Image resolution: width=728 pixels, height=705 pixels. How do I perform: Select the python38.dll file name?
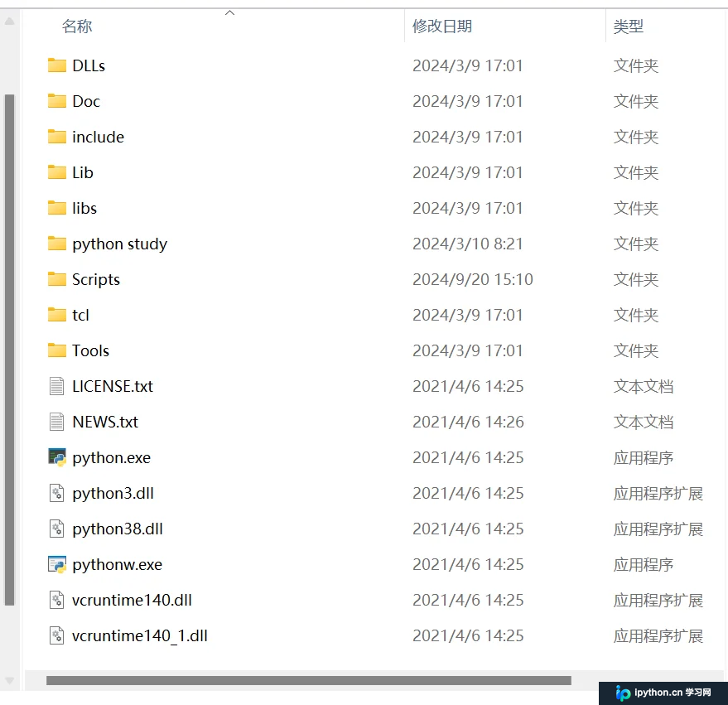coord(118,529)
